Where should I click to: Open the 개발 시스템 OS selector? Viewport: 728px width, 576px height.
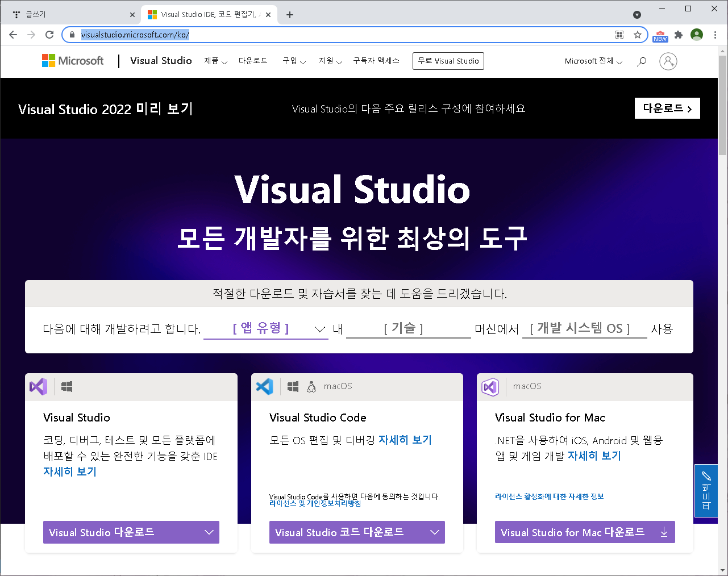585,328
